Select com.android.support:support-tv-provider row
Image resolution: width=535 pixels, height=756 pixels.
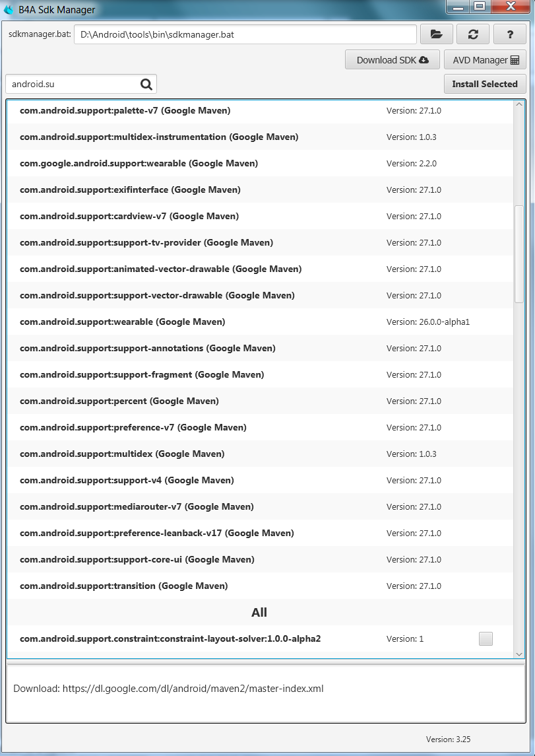[260, 242]
